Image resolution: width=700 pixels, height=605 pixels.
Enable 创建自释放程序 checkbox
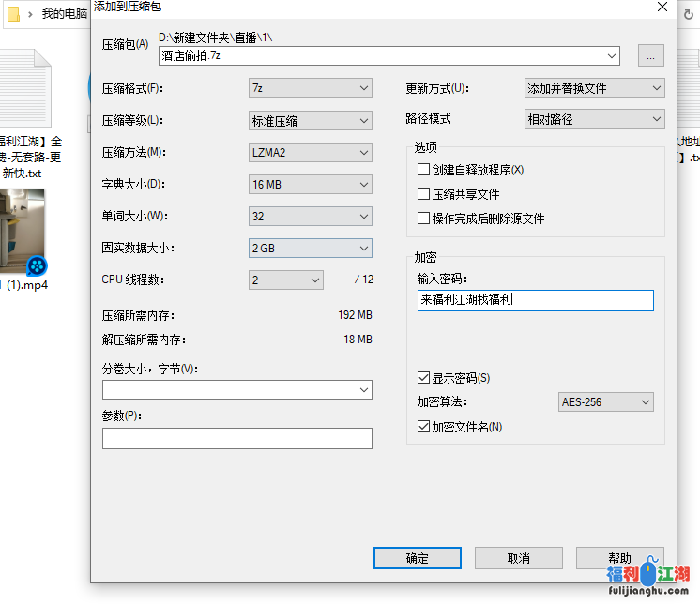424,170
